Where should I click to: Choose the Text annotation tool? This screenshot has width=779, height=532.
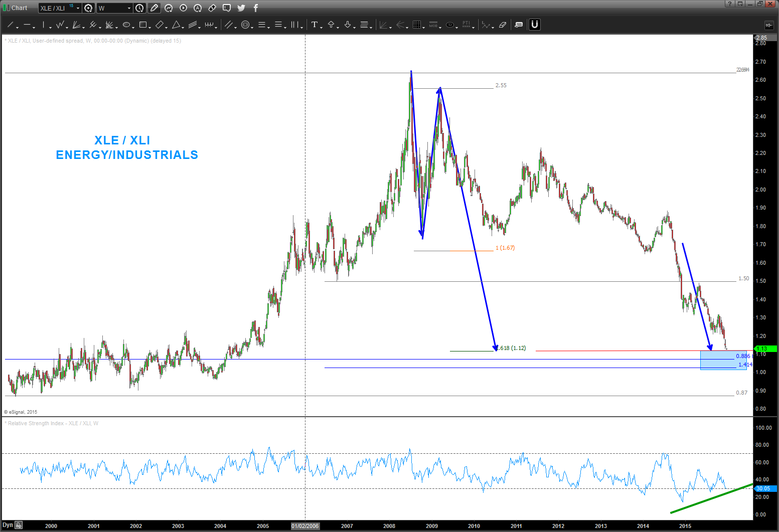[315, 25]
